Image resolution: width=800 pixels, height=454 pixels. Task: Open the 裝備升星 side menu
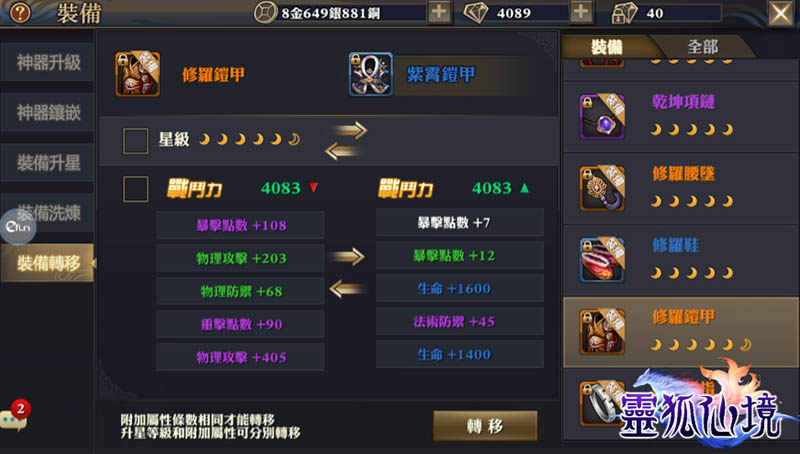coord(47,163)
